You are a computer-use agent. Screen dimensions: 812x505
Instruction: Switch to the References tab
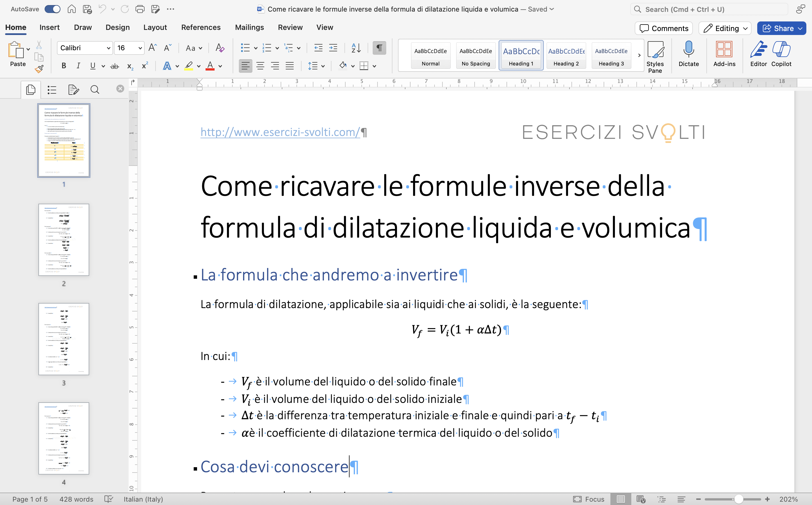click(x=201, y=27)
